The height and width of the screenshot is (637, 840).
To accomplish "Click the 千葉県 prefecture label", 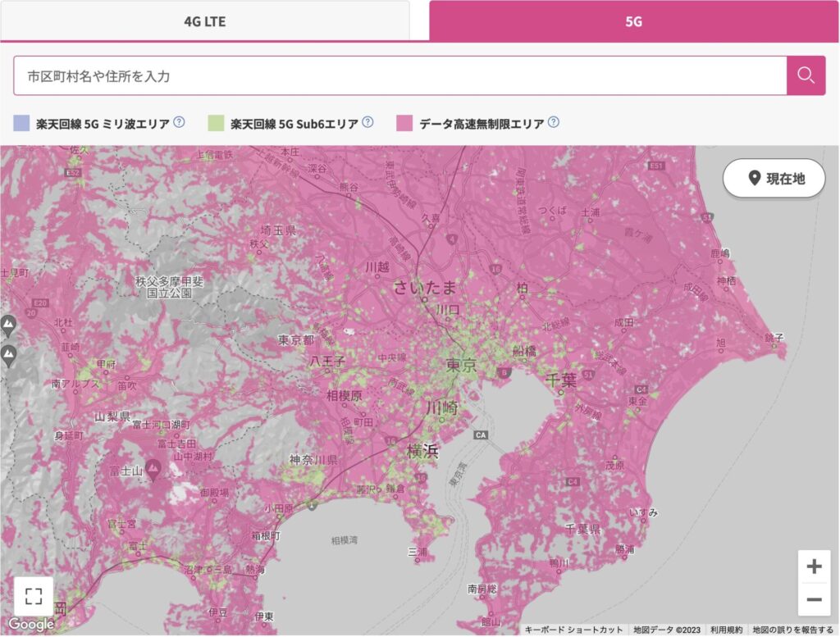I will click(583, 530).
